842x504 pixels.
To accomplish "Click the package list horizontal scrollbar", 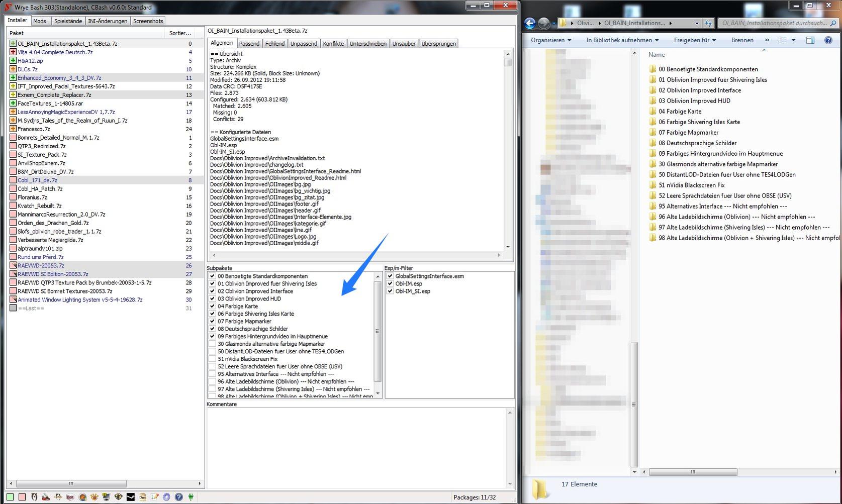I will coord(70,483).
